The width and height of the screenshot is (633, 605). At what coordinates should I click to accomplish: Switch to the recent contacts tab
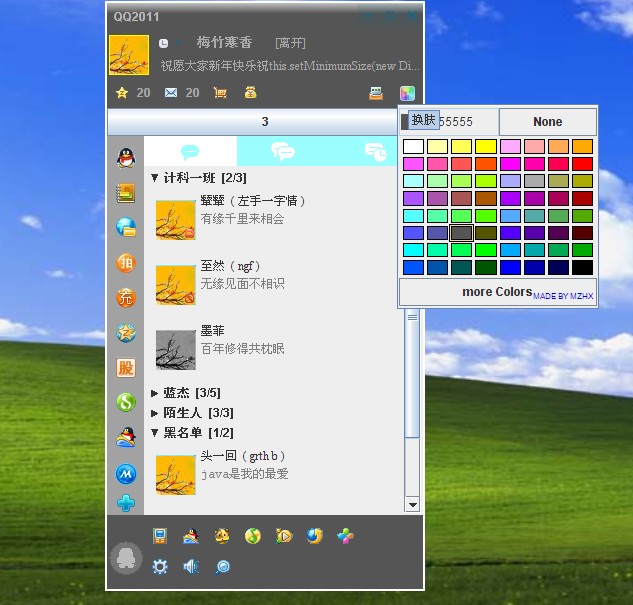(376, 151)
